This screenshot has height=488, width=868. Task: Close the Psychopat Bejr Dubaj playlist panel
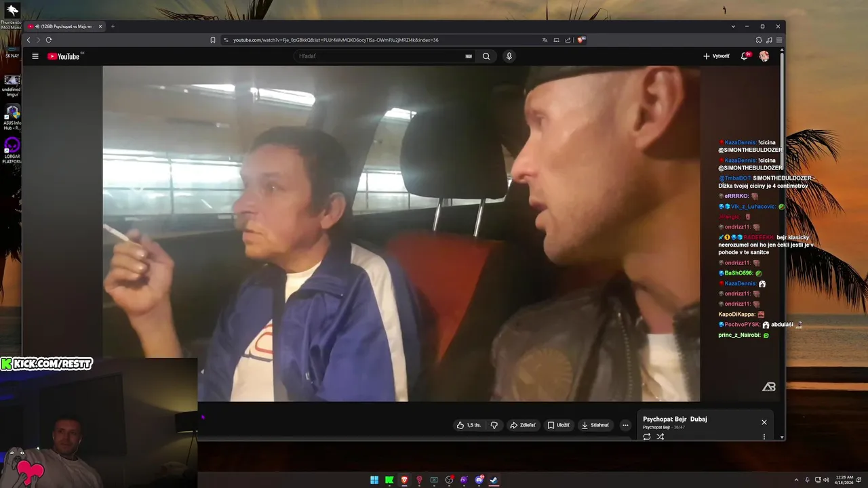point(764,422)
